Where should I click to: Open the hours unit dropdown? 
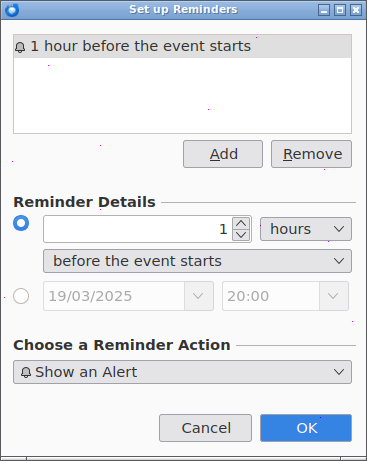pos(306,229)
